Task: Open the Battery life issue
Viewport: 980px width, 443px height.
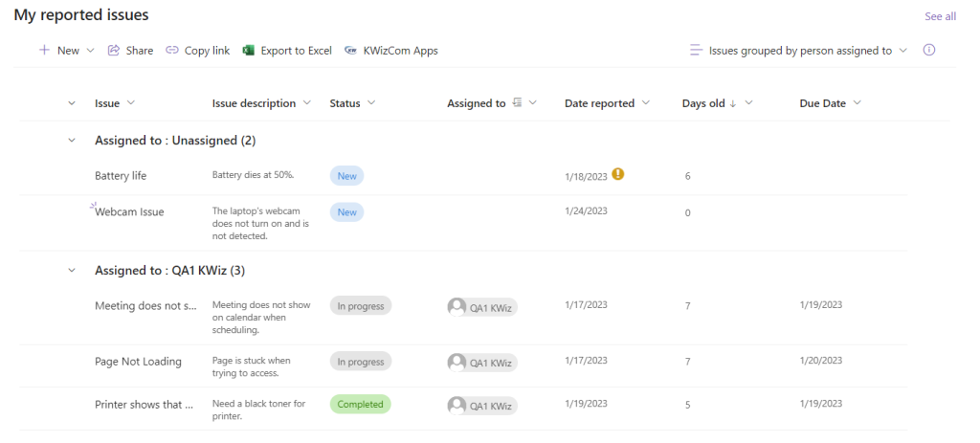Action: click(x=121, y=176)
